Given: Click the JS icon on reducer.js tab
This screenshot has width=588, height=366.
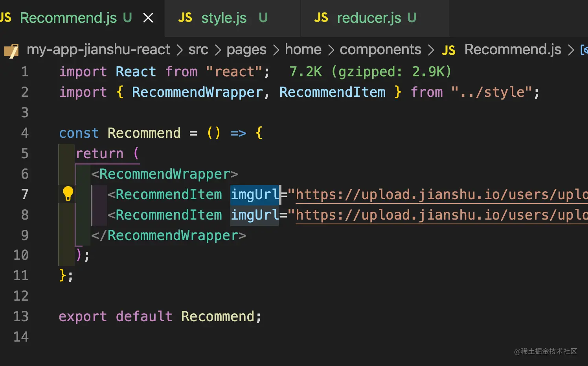Looking at the screenshot, I should click(x=321, y=18).
